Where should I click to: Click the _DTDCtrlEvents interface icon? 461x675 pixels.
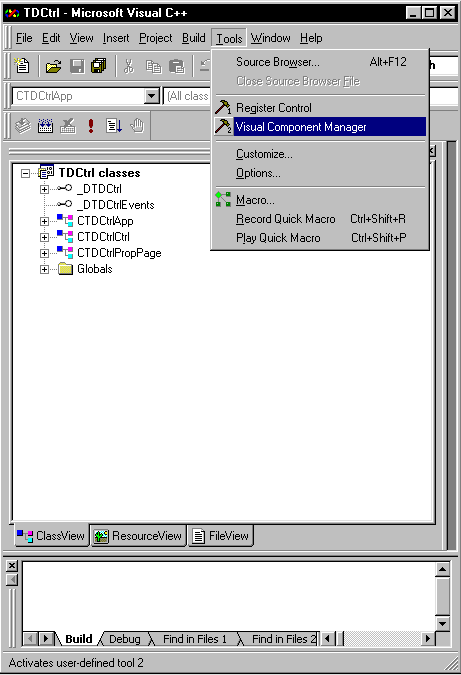pyautogui.click(x=65, y=204)
